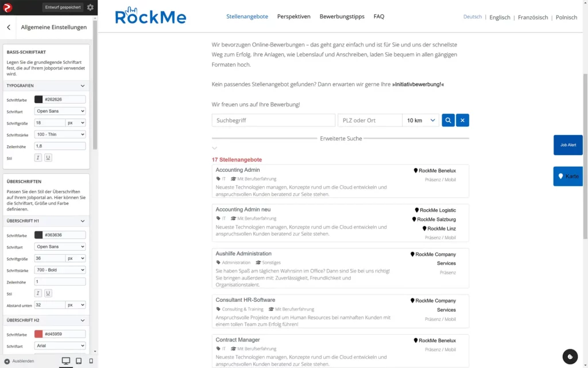Toggle underline style for base font
This screenshot has width=588, height=368.
click(x=48, y=158)
